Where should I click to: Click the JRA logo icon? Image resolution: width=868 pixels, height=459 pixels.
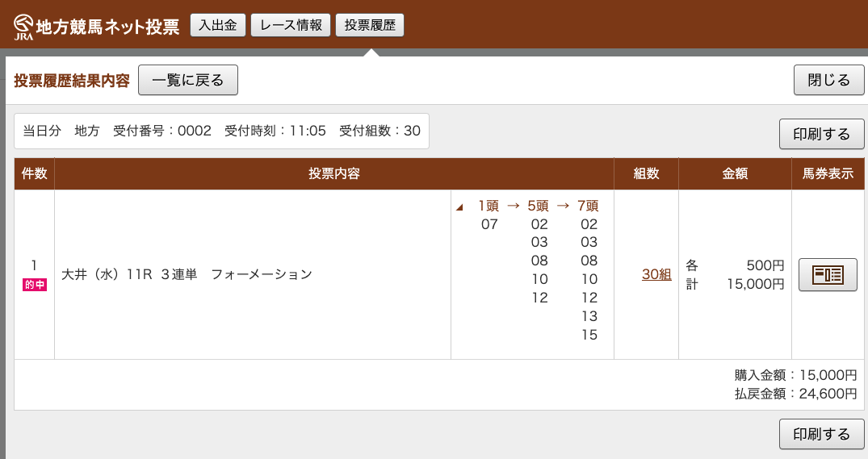point(23,27)
